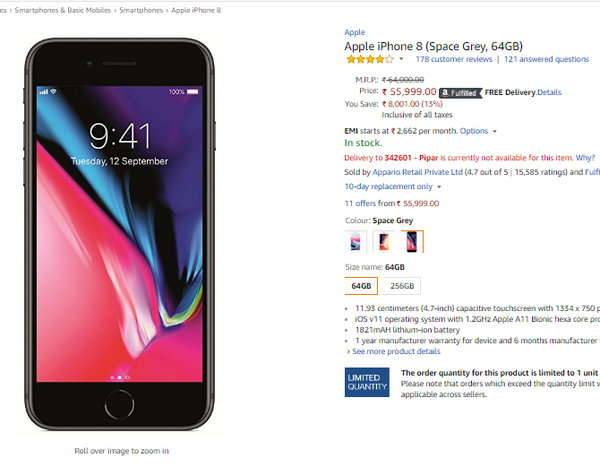Click the Amazon Fulfilled badge
This screenshot has height=467, width=600.
pyautogui.click(x=460, y=93)
